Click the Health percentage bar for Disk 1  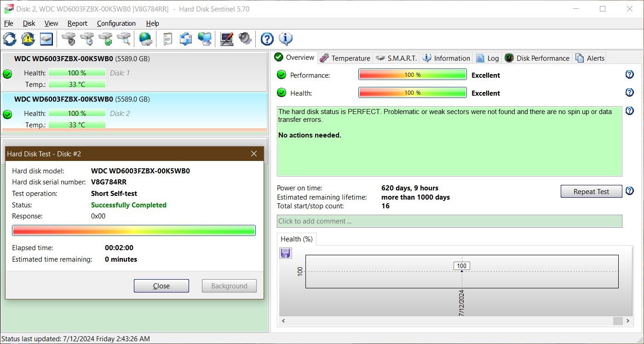(x=77, y=73)
